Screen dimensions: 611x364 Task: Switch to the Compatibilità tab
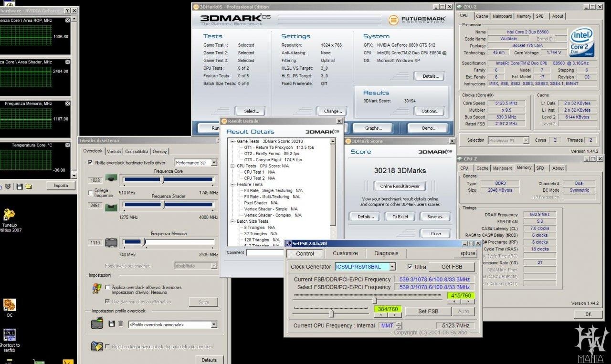coord(137,151)
